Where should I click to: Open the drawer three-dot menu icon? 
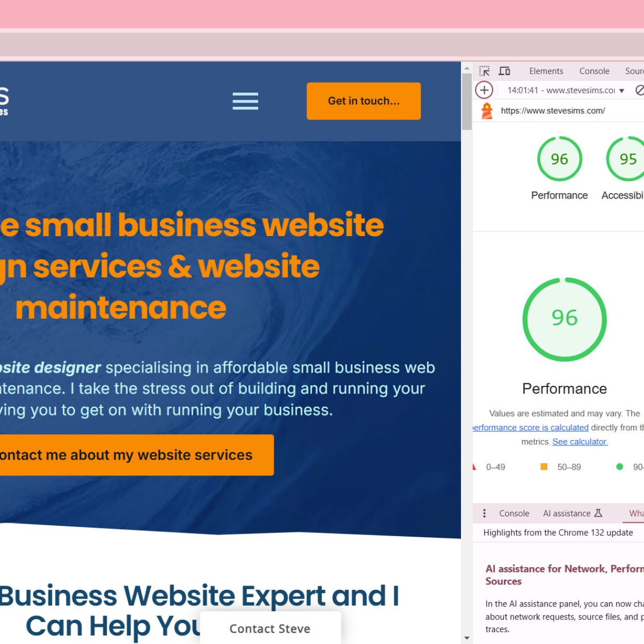(484, 513)
